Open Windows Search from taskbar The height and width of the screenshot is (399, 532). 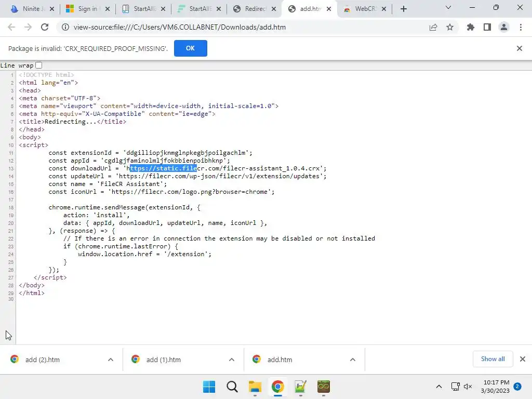(232, 387)
